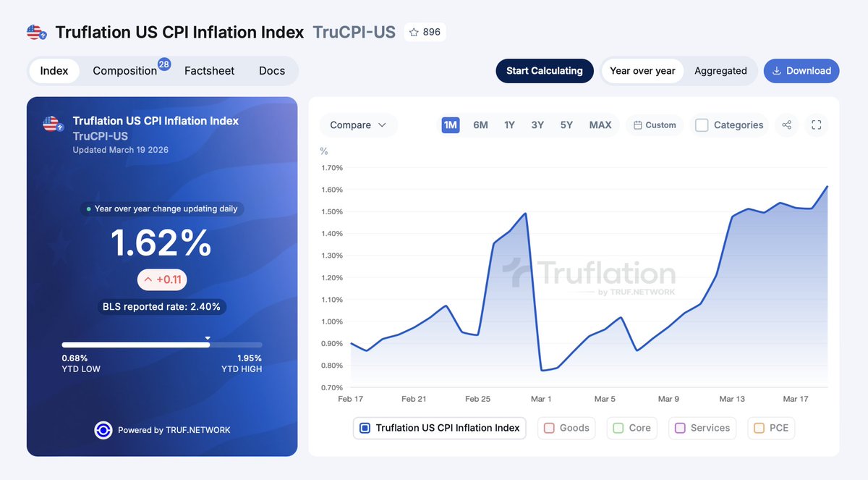Select the MAX time range
The image size is (868, 480).
point(600,125)
